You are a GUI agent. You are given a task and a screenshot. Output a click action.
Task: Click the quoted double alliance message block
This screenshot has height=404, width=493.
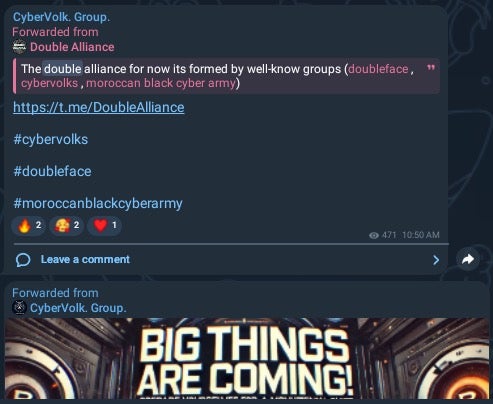click(x=226, y=76)
